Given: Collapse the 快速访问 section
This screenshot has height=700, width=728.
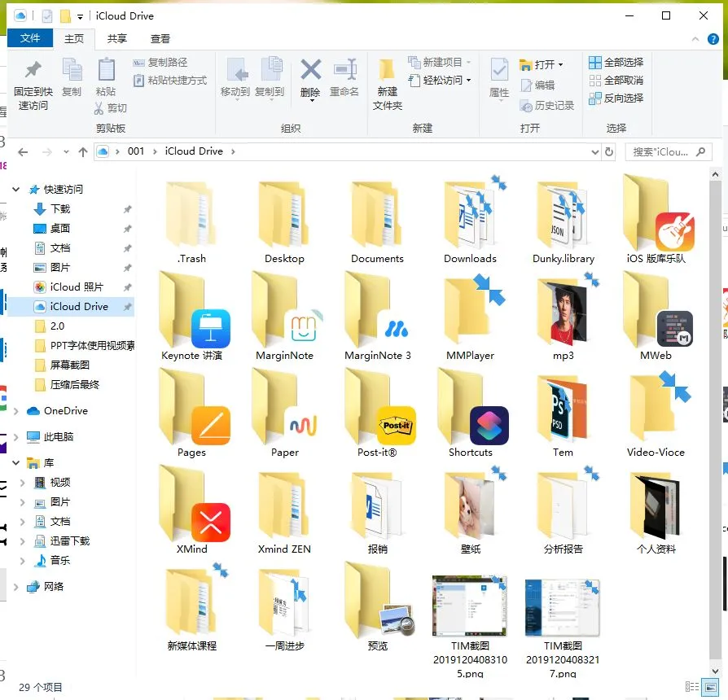Looking at the screenshot, I should point(17,189).
